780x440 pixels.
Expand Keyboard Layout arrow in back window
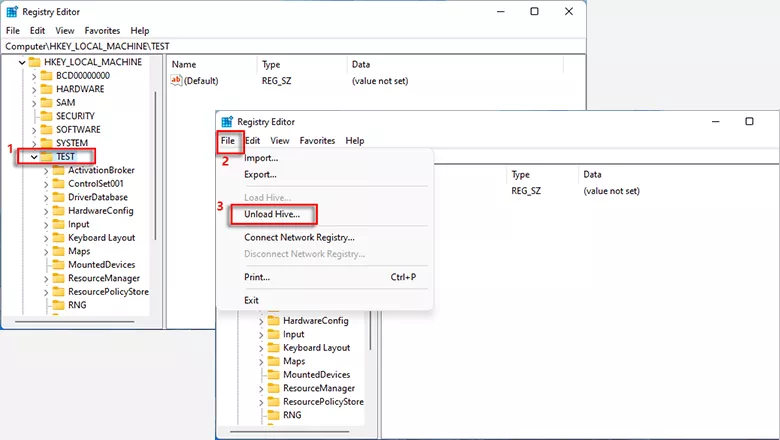(x=46, y=238)
